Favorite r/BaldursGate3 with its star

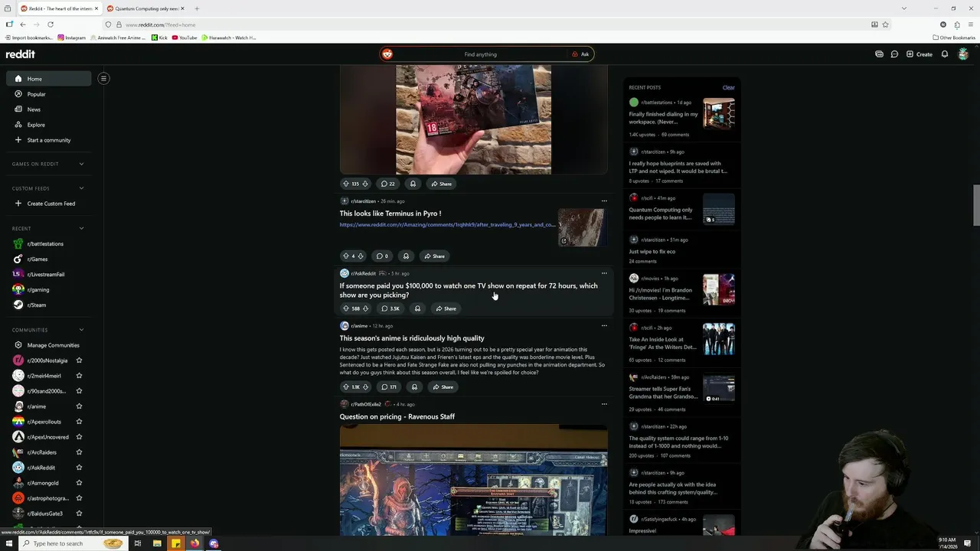point(79,514)
